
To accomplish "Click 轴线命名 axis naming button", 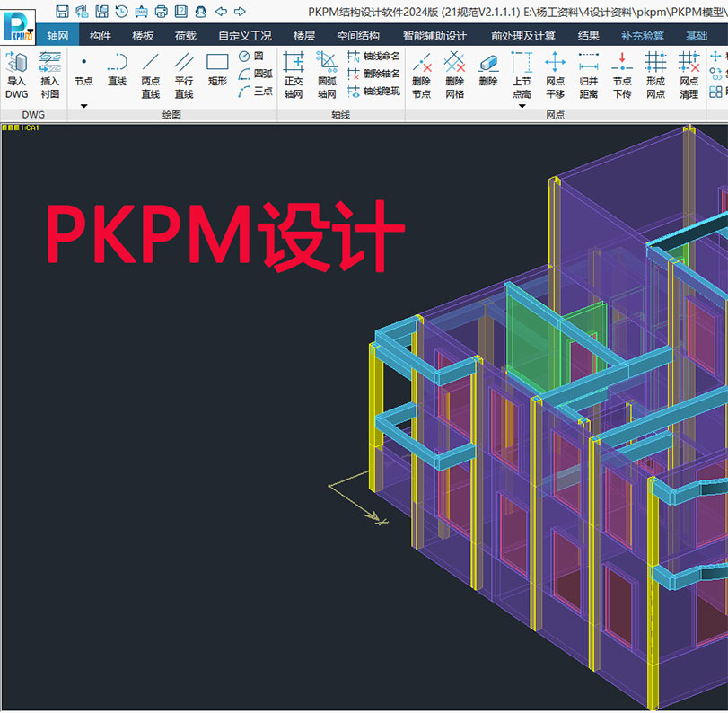I will click(373, 57).
